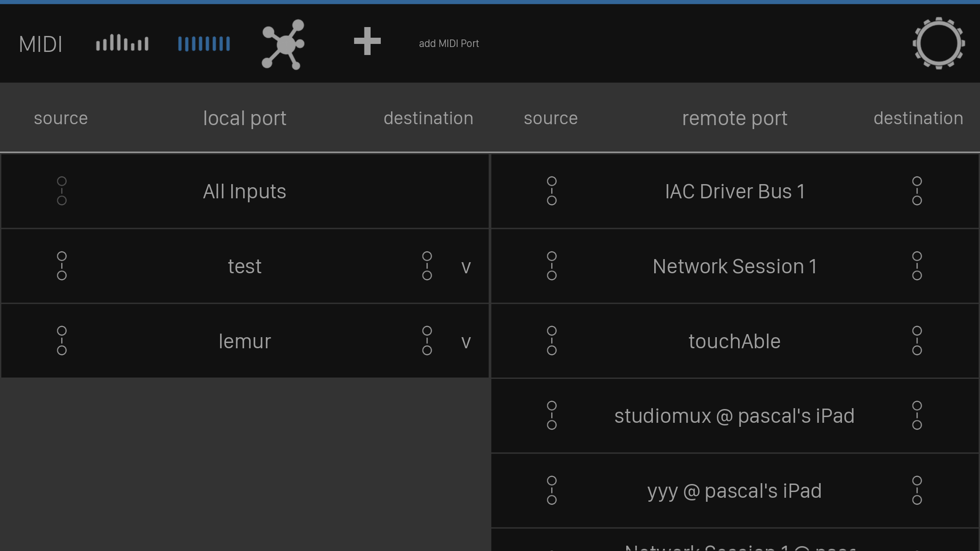Click the add MIDI Port label
980x551 pixels.
pyautogui.click(x=449, y=43)
